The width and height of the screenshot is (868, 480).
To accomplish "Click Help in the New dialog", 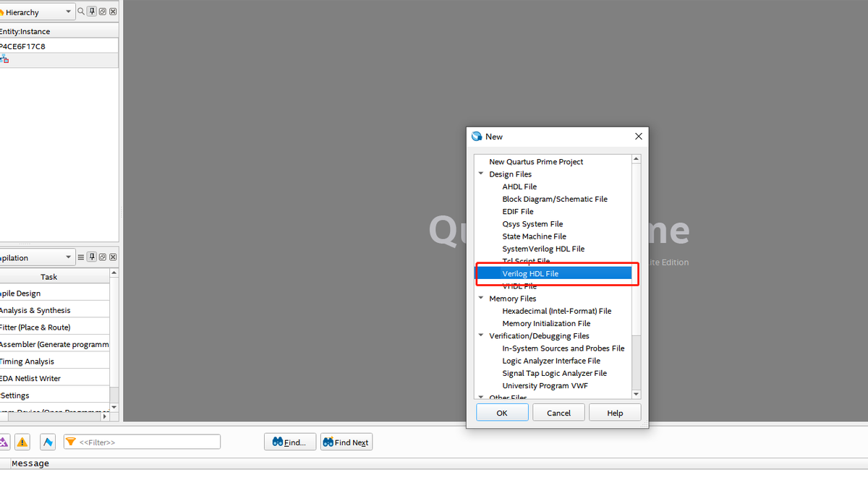I will point(615,413).
